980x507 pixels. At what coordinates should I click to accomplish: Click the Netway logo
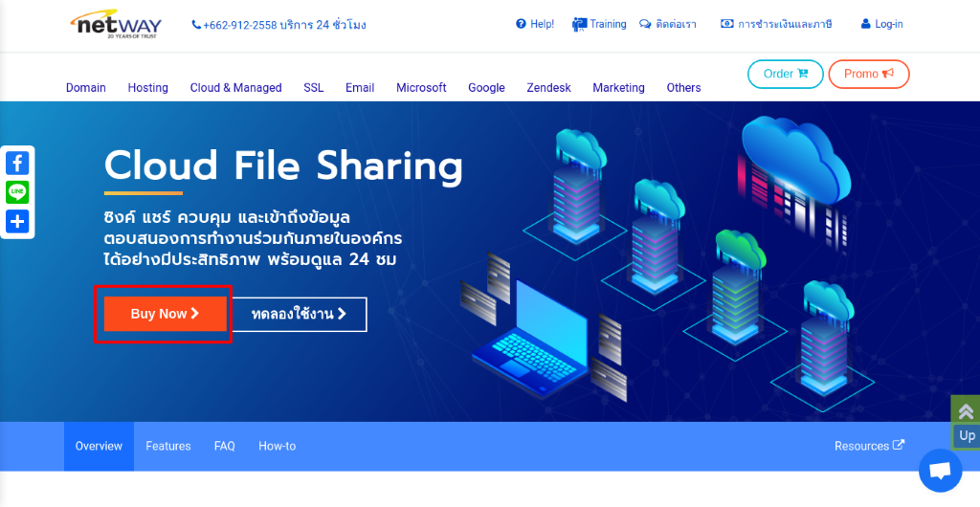tap(116, 23)
